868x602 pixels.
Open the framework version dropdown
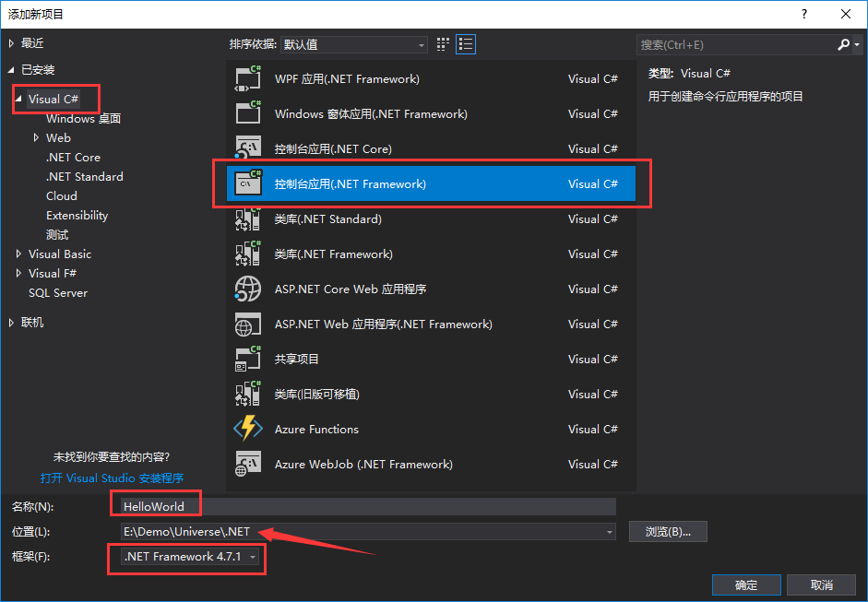190,557
